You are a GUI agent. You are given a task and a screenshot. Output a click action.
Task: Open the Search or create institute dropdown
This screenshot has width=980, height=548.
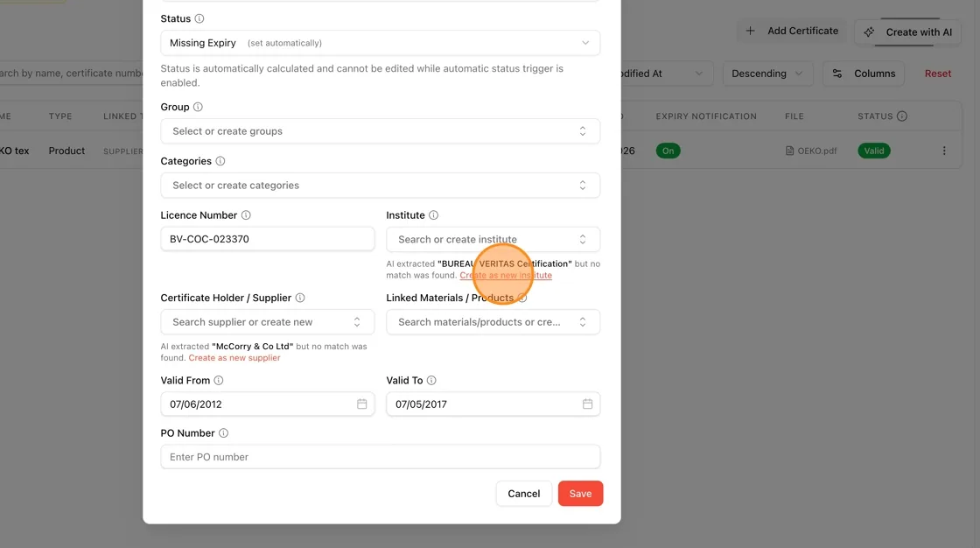[493, 240]
